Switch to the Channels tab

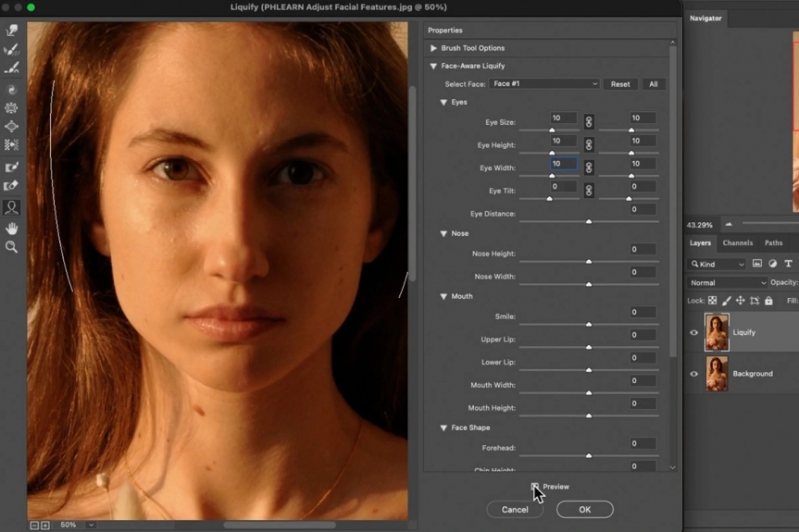click(737, 243)
